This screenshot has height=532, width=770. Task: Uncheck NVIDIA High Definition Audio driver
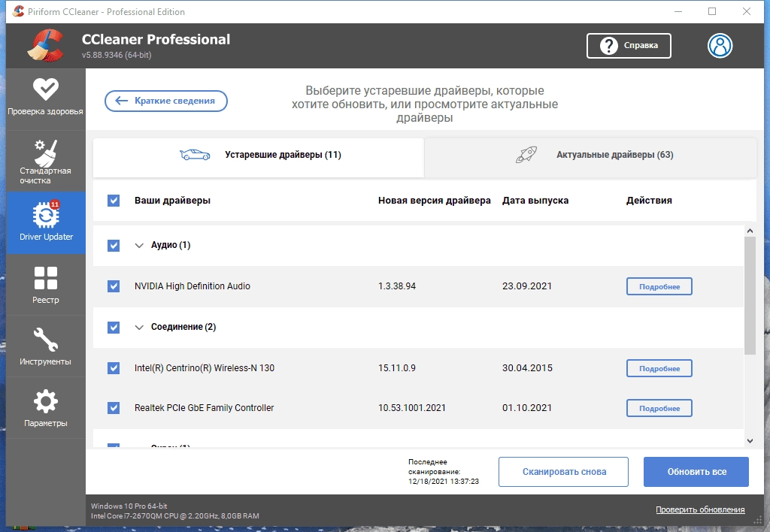click(x=114, y=286)
